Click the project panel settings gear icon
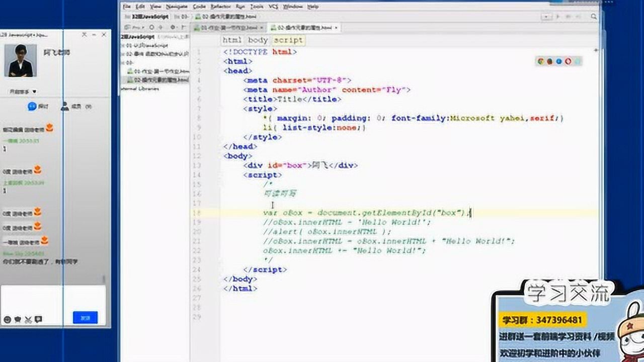Viewport: 644px width, 362px height. 173,27
